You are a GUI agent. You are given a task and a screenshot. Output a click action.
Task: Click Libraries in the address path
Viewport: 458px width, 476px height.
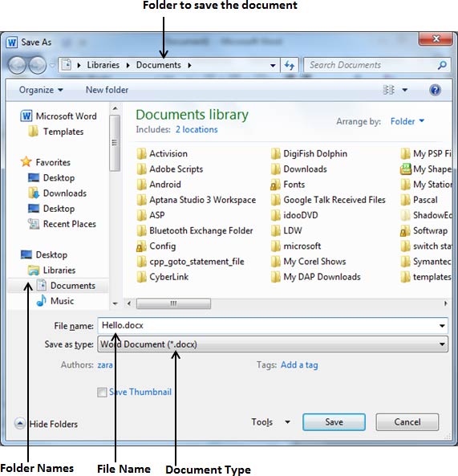pyautogui.click(x=103, y=65)
